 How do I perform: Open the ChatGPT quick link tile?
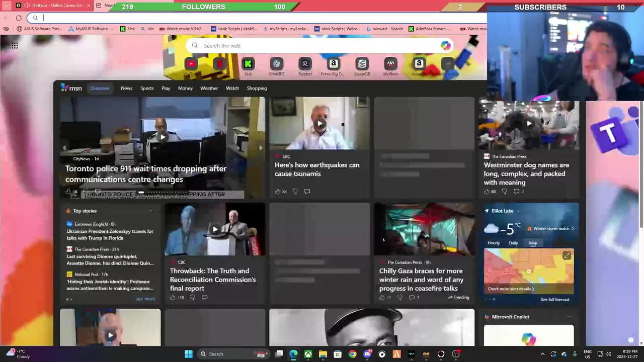pos(276,64)
